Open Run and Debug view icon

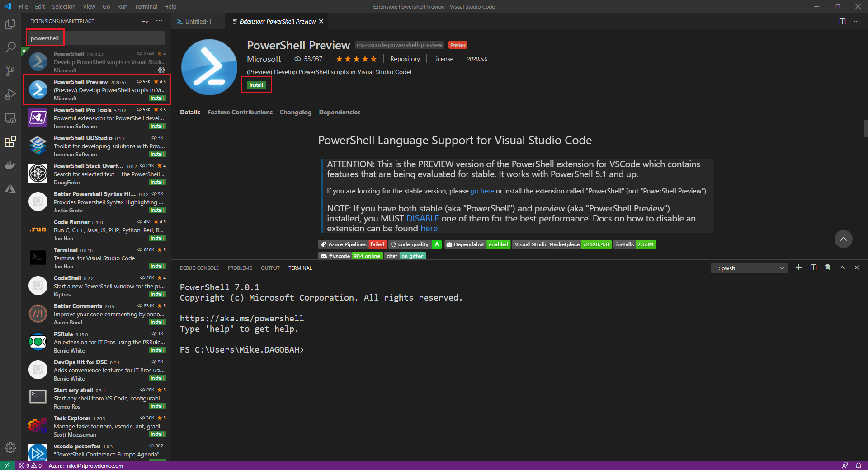(x=10, y=94)
